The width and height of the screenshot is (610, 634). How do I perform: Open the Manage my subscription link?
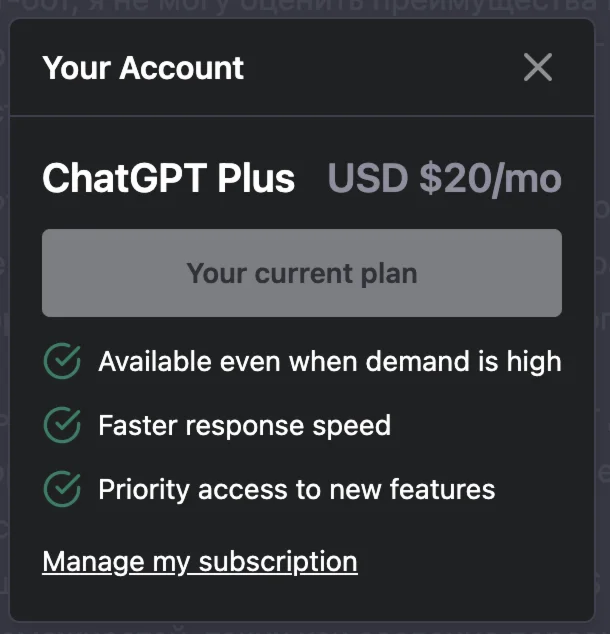(x=199, y=562)
